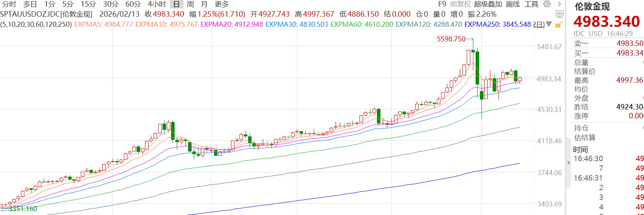Switch to 多日 multi-day view
The height and width of the screenshot is (215, 644).
pyautogui.click(x=30, y=4)
